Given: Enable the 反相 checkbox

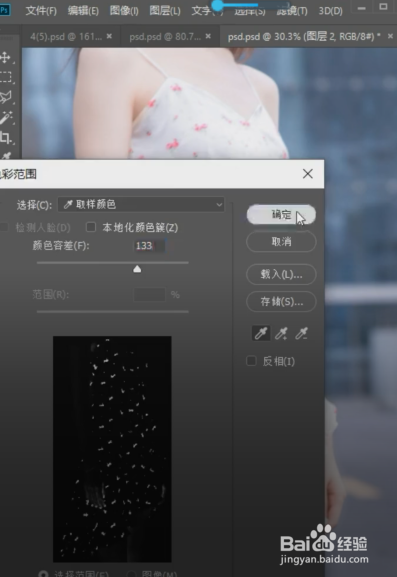Looking at the screenshot, I should click(x=251, y=361).
